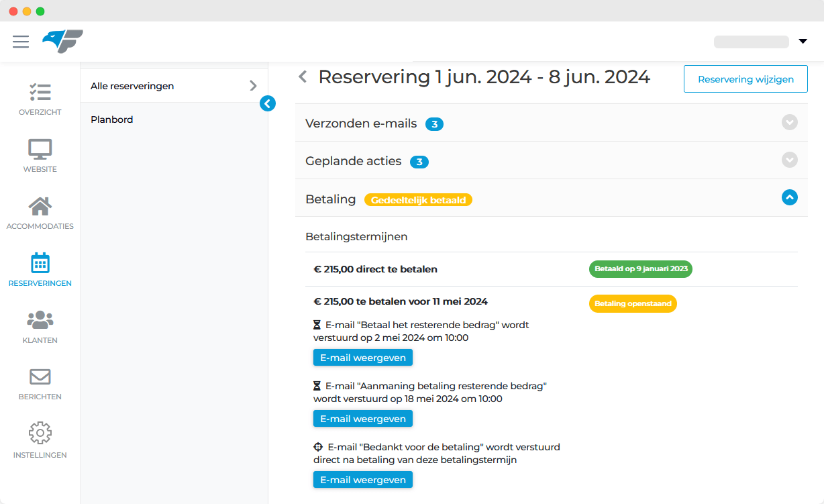Open Overzicht checklist icon
Viewport: 824px width, 504px height.
coord(40,92)
